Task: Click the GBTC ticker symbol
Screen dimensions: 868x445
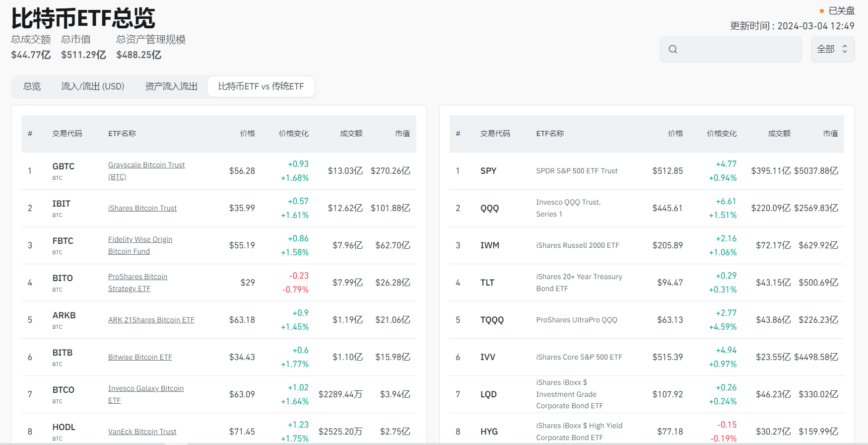Action: tap(64, 166)
